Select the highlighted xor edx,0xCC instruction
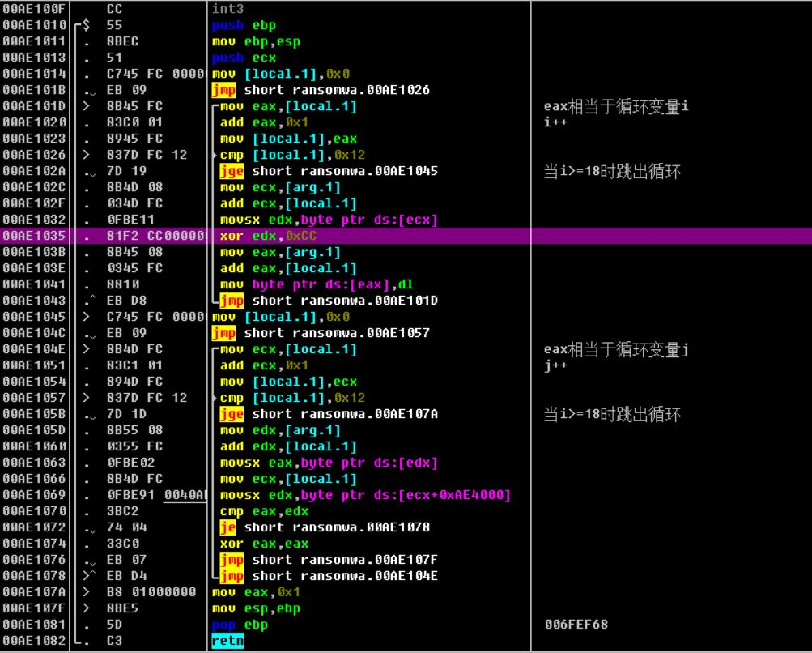812x653 pixels. point(266,236)
